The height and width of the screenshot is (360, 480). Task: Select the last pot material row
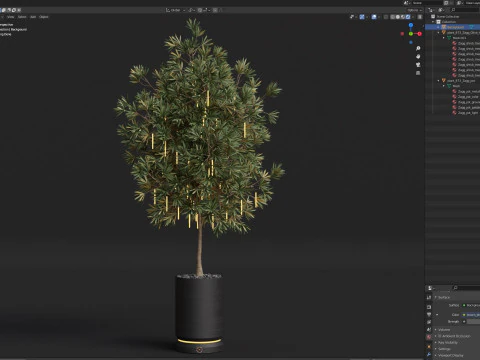coord(453,113)
